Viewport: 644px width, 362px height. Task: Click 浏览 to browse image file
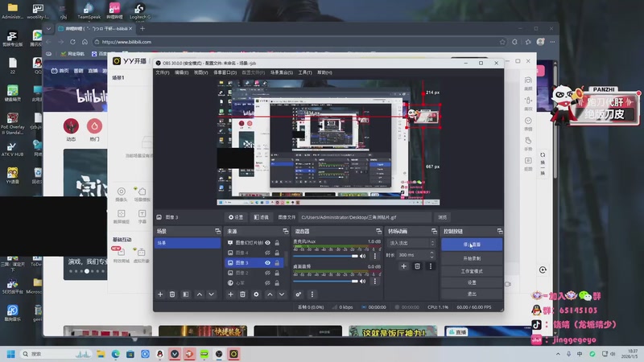pos(442,217)
